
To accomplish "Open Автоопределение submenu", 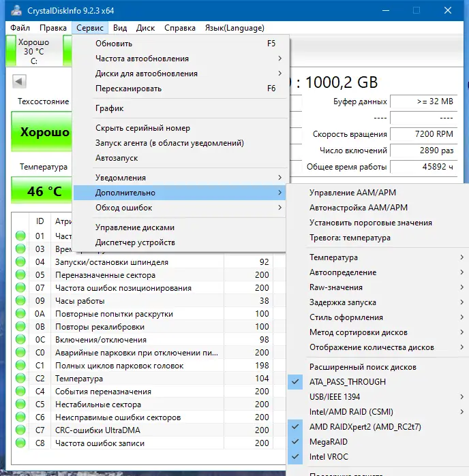I will (377, 272).
